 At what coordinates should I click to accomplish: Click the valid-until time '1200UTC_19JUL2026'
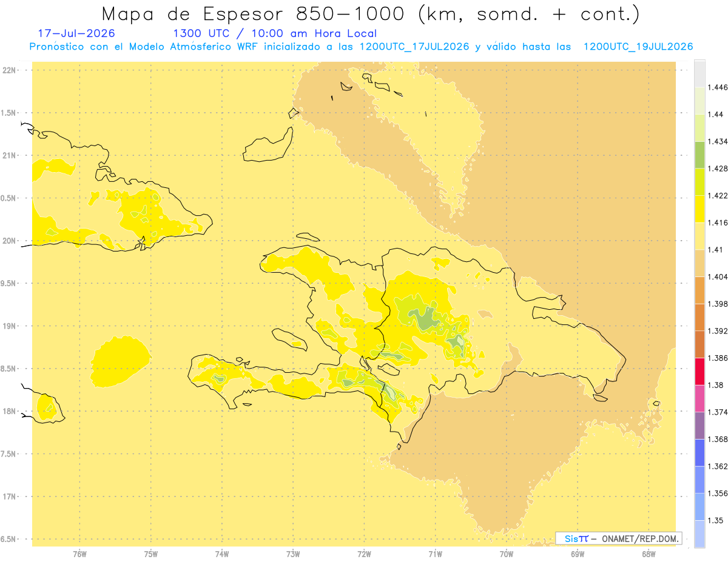638,47
